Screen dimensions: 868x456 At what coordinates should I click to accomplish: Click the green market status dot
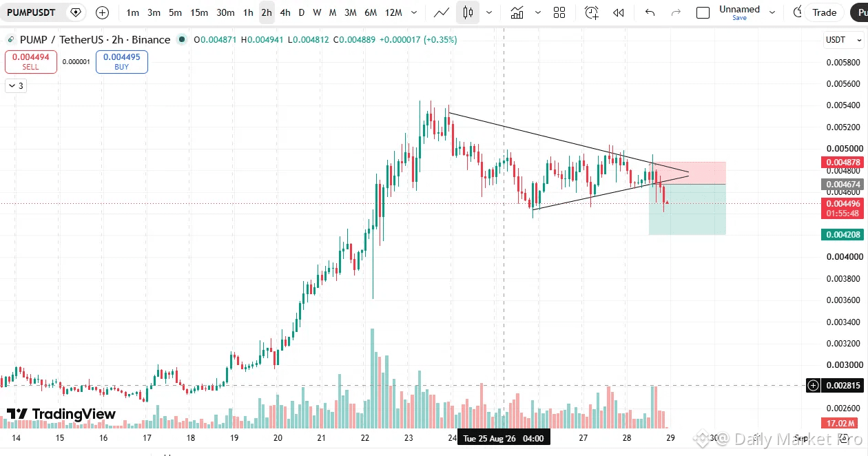(x=182, y=39)
